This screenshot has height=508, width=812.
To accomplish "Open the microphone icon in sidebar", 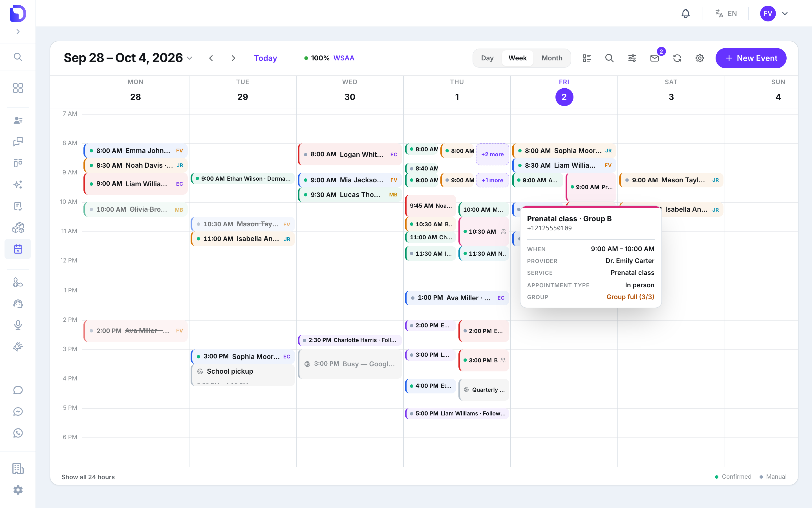I will (18, 325).
